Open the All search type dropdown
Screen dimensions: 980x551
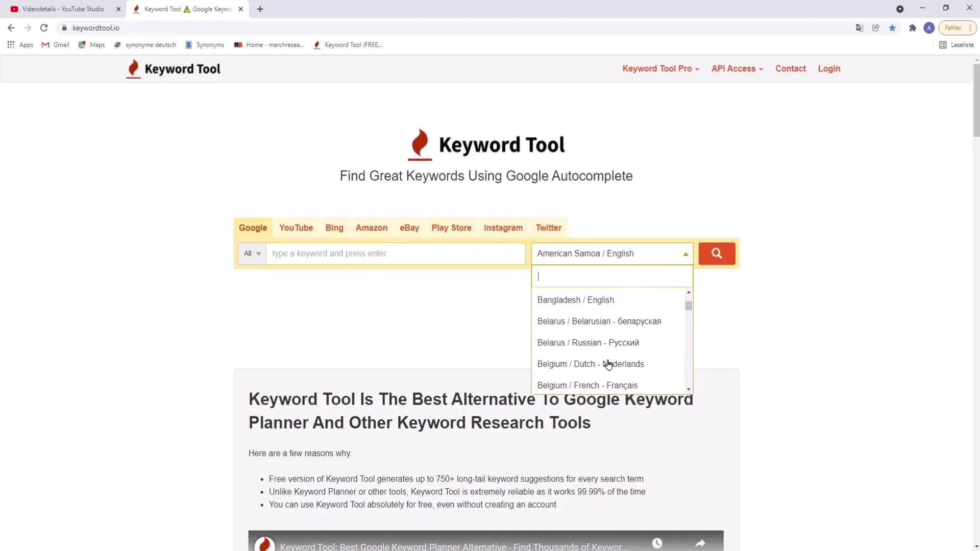pos(252,254)
